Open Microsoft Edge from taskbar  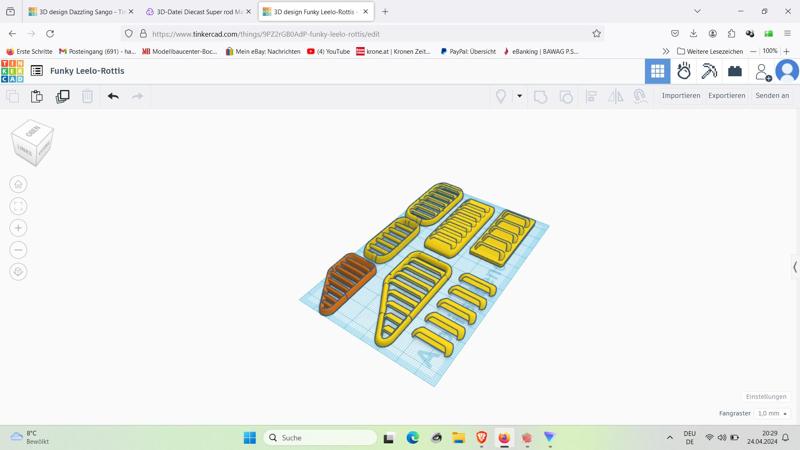tap(412, 438)
